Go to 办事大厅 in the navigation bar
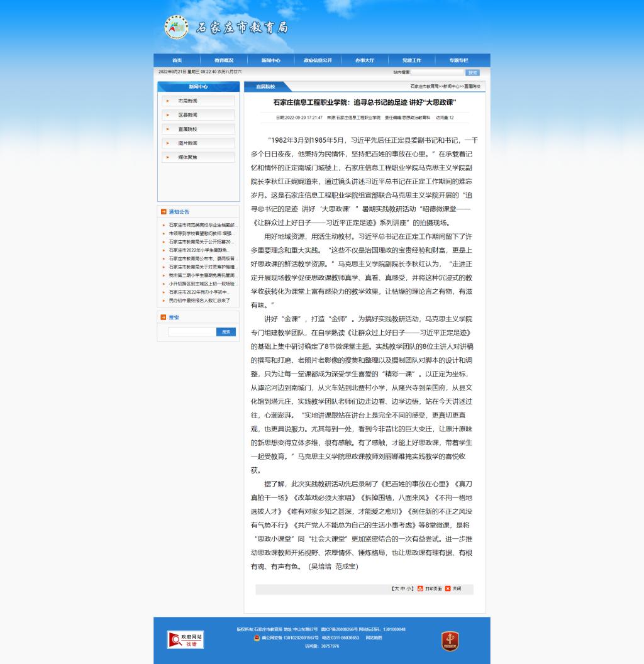Image resolution: width=644 pixels, height=664 pixels. pyautogui.click(x=364, y=60)
